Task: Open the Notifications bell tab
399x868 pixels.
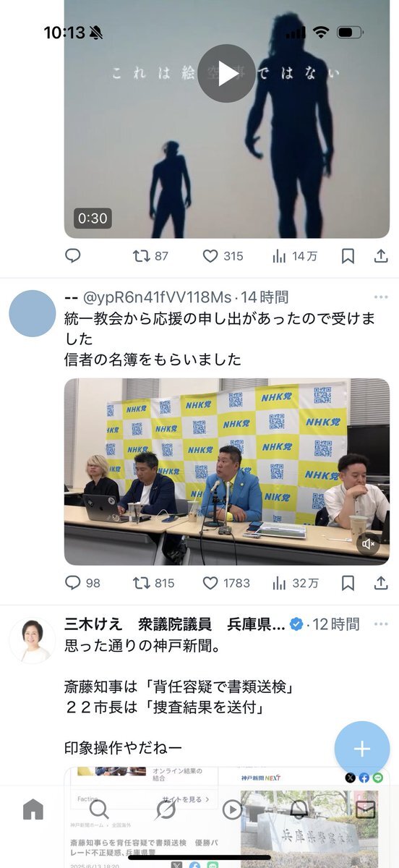Action: 299,809
